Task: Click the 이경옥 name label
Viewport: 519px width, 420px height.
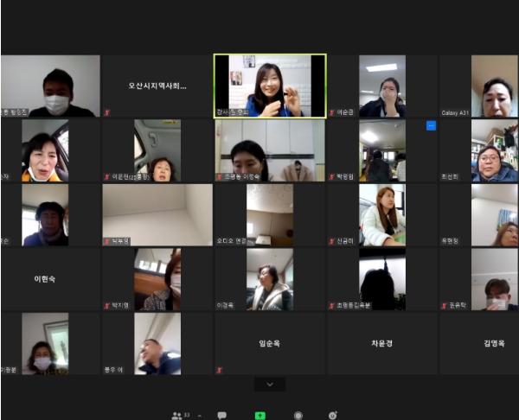Action: (225, 306)
